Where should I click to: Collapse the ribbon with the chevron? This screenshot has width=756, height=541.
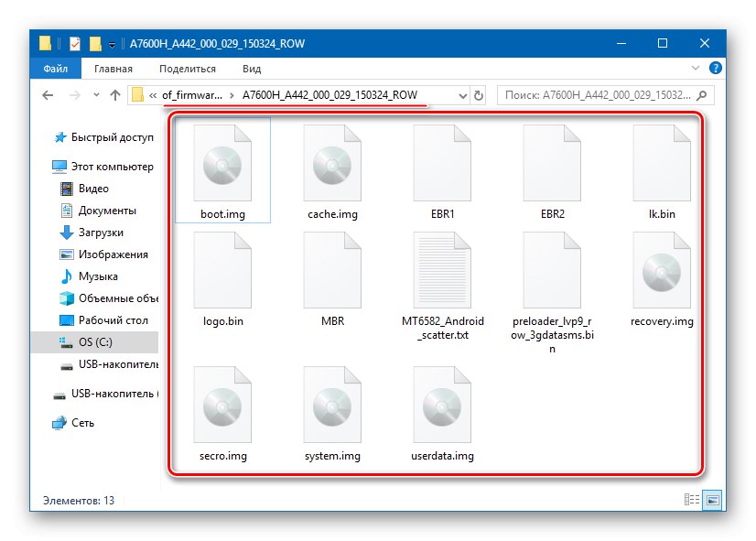pos(695,68)
